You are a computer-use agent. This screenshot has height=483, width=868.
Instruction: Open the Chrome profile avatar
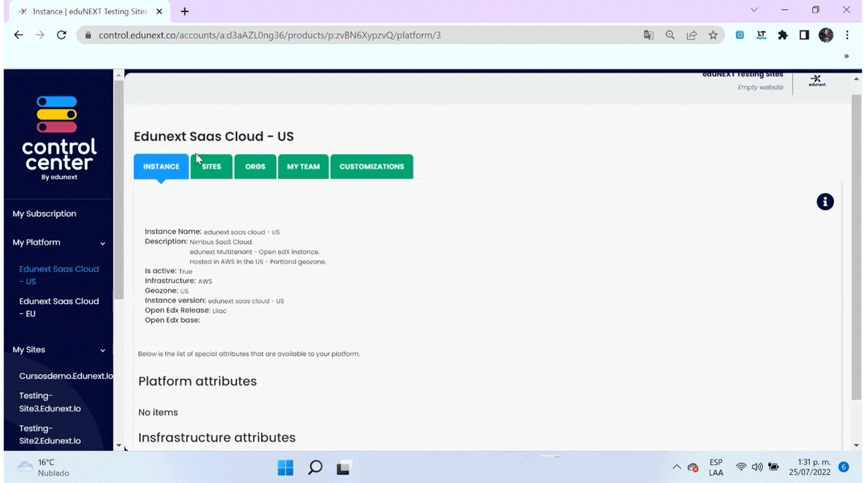pyautogui.click(x=826, y=35)
